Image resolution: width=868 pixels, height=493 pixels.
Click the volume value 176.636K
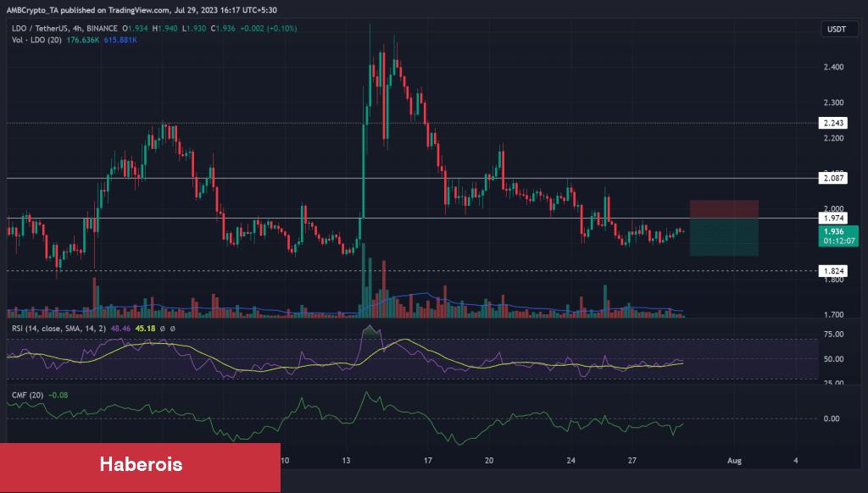point(82,40)
